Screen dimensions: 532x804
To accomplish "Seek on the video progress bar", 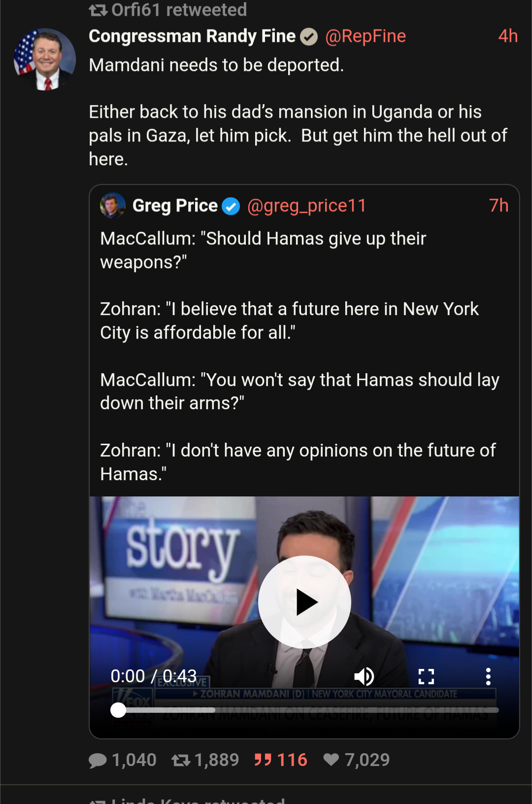I will tap(305, 710).
